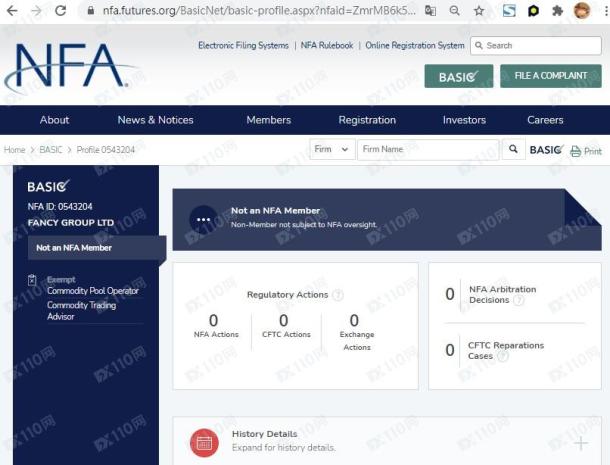Click the Commodity Trading Advisor entry

pyautogui.click(x=81, y=311)
